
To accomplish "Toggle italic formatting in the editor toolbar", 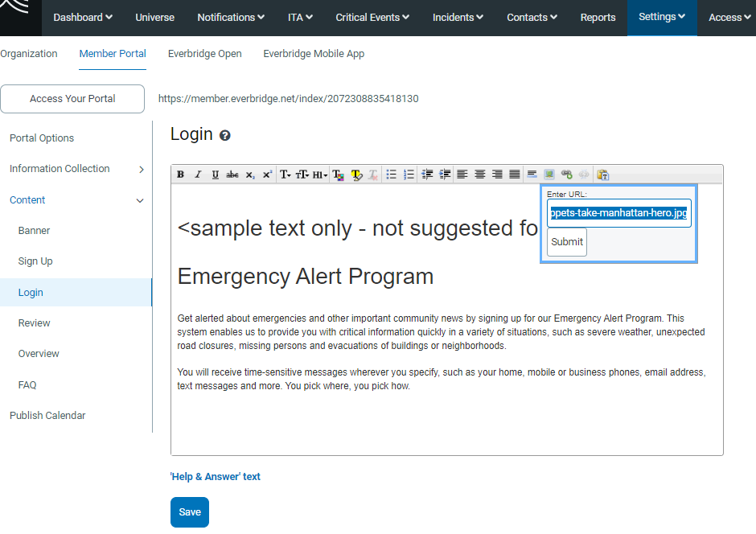I will click(x=198, y=175).
